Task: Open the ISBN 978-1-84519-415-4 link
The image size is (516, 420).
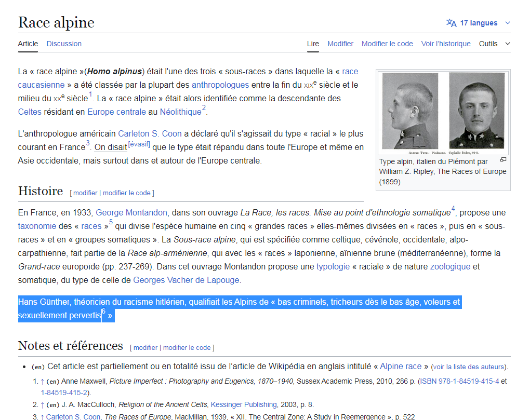Action: click(459, 381)
